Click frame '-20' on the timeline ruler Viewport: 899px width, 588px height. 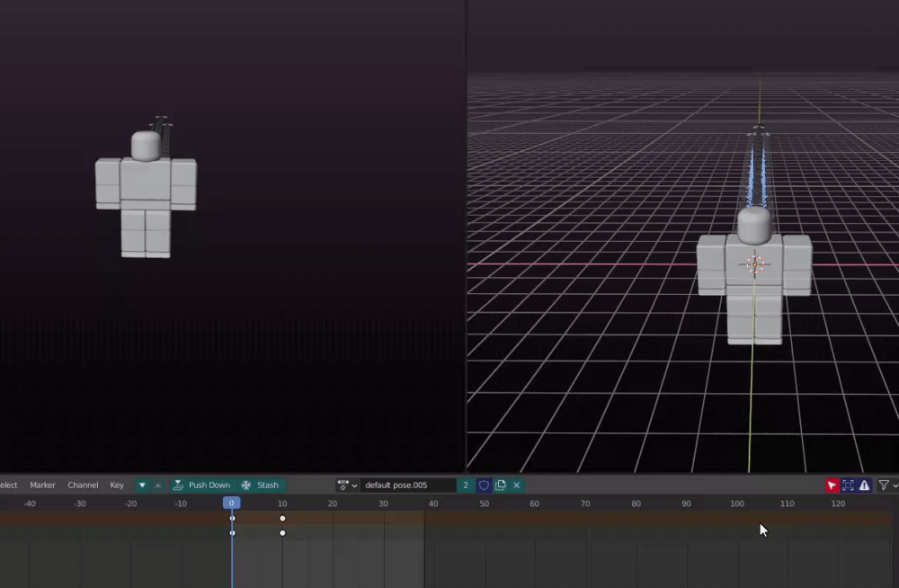coord(130,503)
